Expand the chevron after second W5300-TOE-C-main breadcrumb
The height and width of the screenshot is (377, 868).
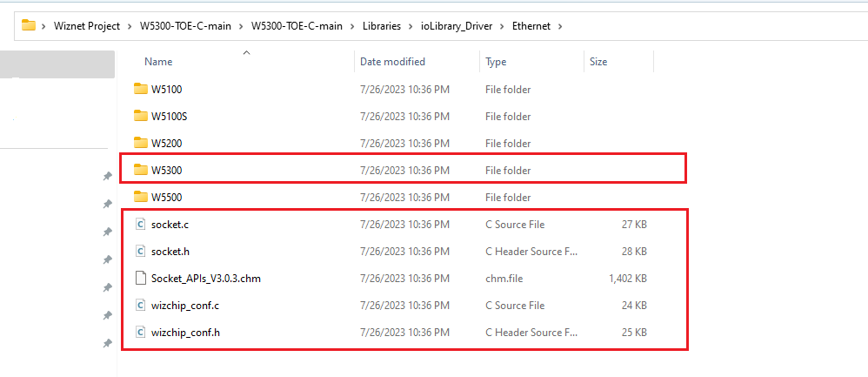pyautogui.click(x=352, y=26)
